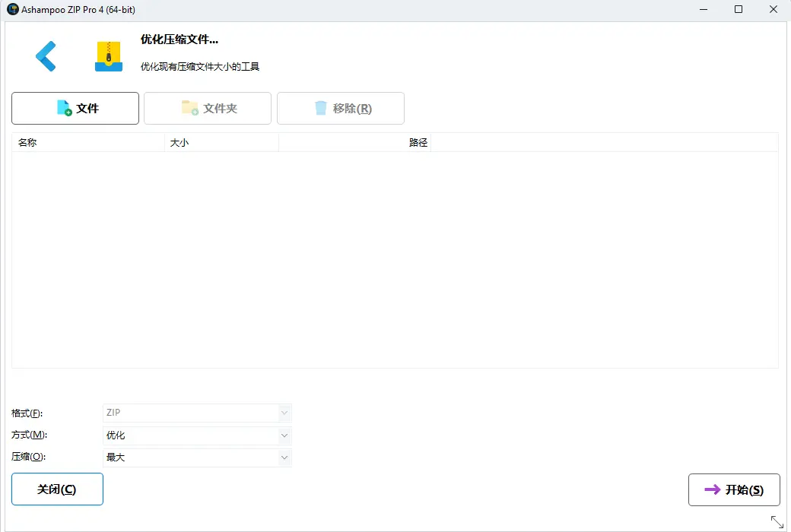Click the Ashampoo ZIP Pro title bar icon
Image resolution: width=791 pixels, height=532 pixels.
(13, 9)
